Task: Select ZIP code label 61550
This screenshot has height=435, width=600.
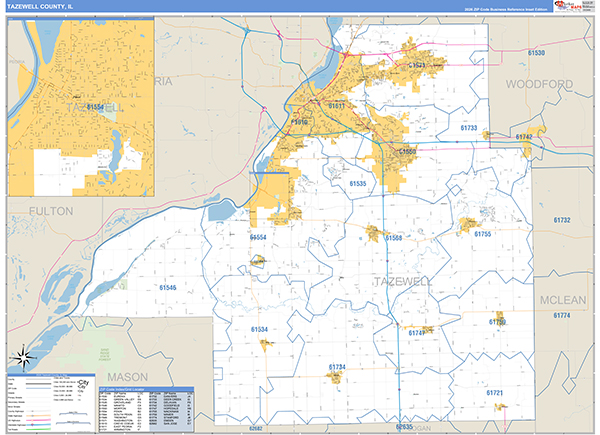Action: click(407, 152)
